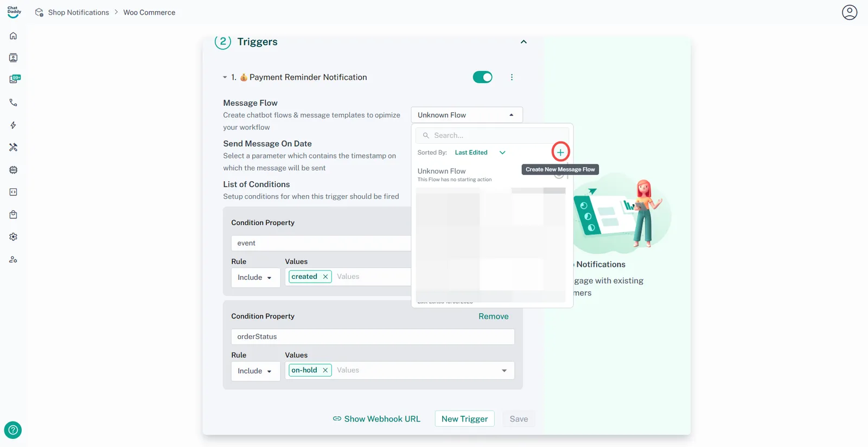Viewport: 868px width, 447px height.
Task: Open the help question mark button
Action: pos(13,430)
